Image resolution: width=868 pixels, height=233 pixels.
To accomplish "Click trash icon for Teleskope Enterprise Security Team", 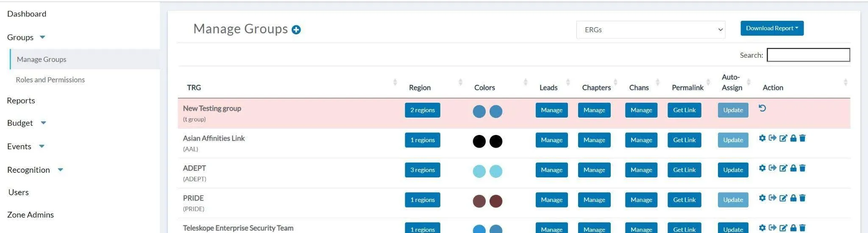I will point(802,228).
